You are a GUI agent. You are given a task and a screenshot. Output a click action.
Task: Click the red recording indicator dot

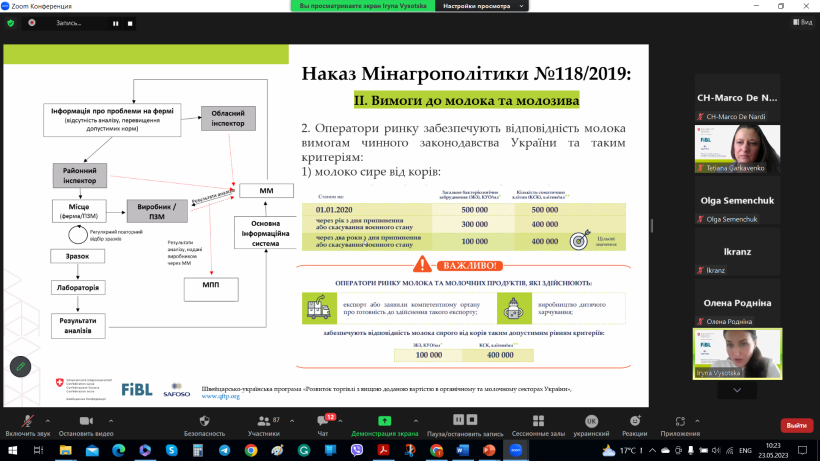32,23
